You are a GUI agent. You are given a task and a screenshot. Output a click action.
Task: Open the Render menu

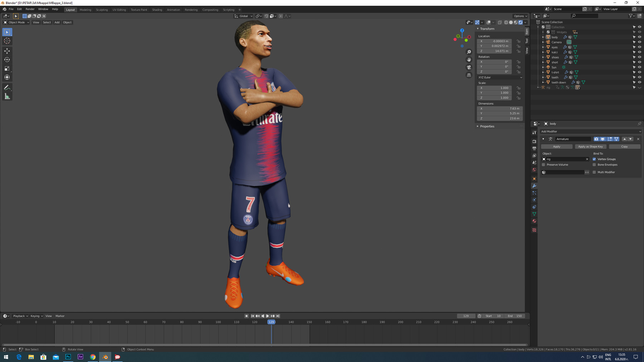[x=30, y=9]
